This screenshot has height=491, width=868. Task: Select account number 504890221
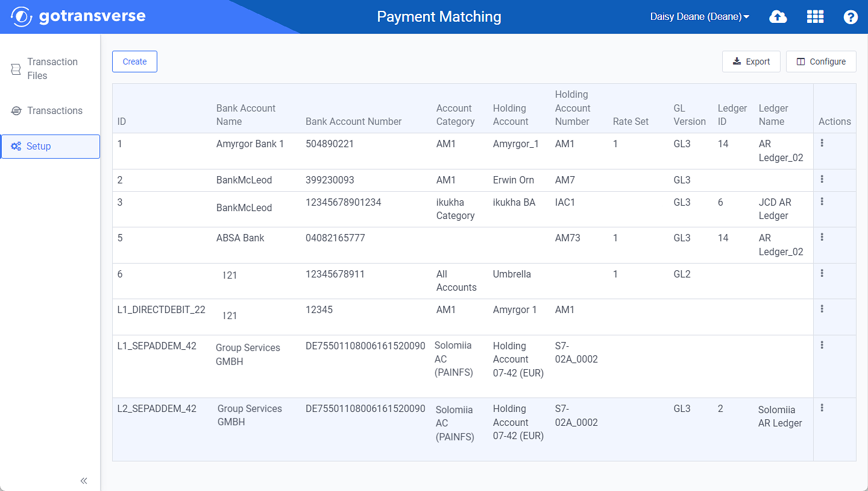click(330, 144)
